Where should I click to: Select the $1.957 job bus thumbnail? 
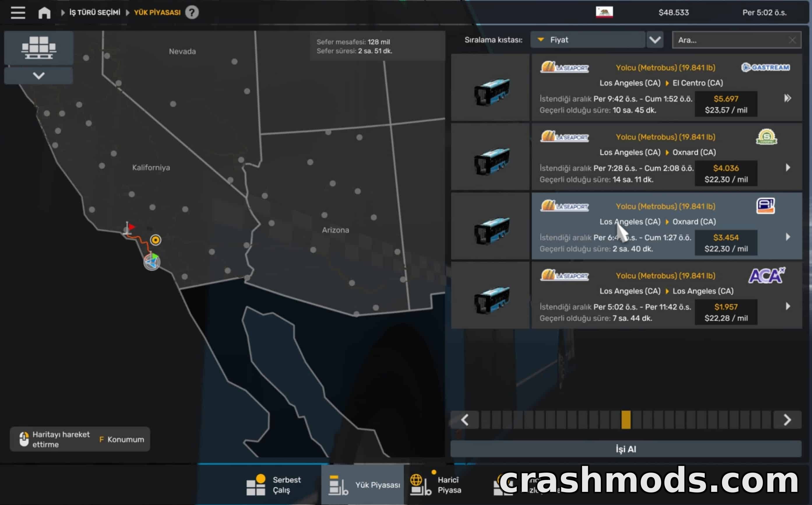coord(491,296)
